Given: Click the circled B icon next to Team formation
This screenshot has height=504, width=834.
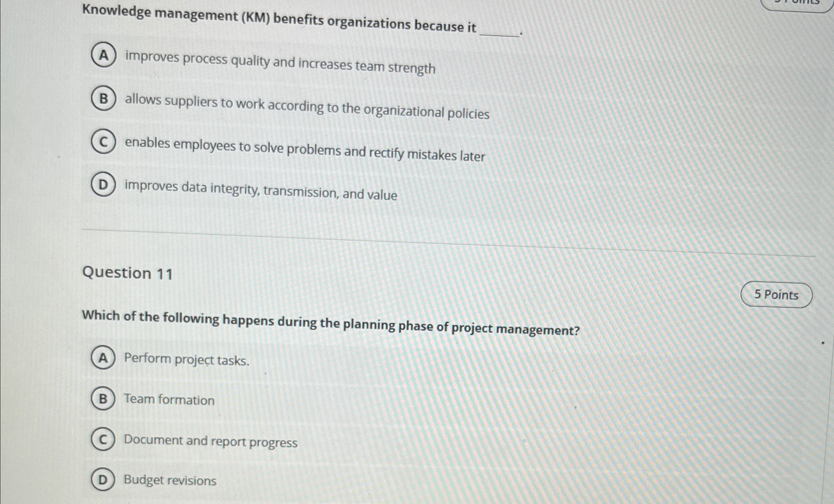Looking at the screenshot, I should click(102, 400).
